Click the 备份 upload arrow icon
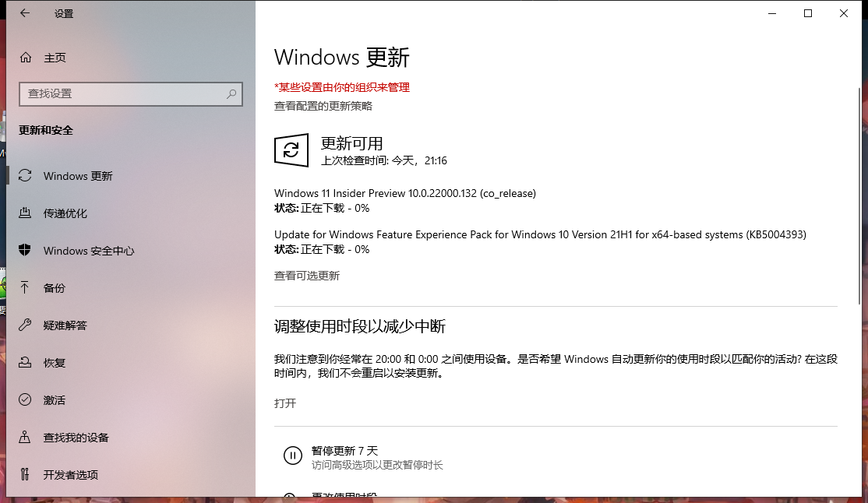This screenshot has height=503, width=868. (26, 288)
